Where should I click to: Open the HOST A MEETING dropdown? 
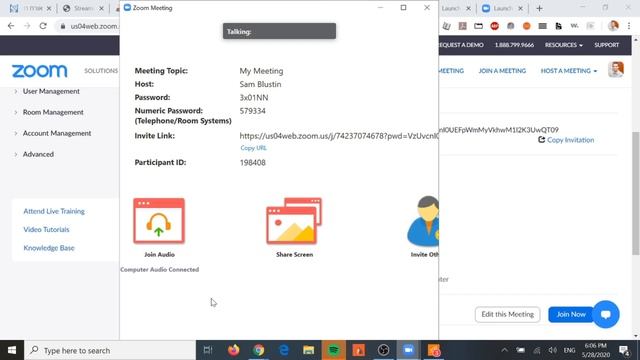point(569,71)
